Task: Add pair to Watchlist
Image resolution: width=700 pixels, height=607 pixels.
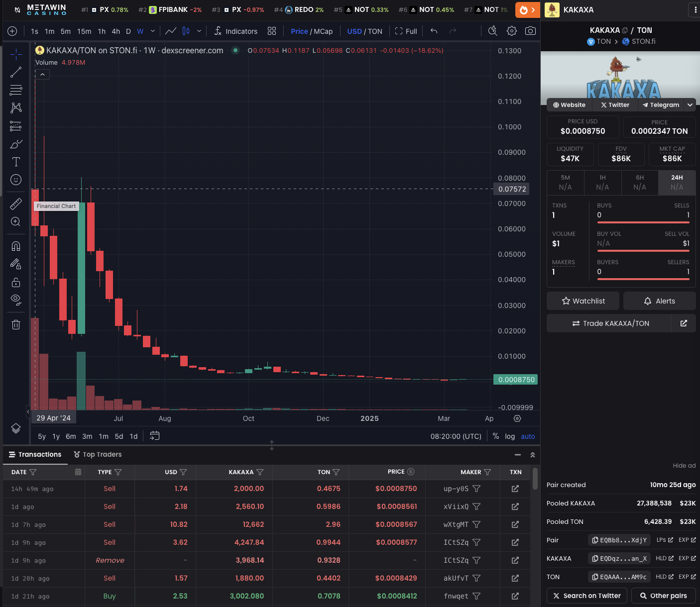Action: pyautogui.click(x=583, y=301)
